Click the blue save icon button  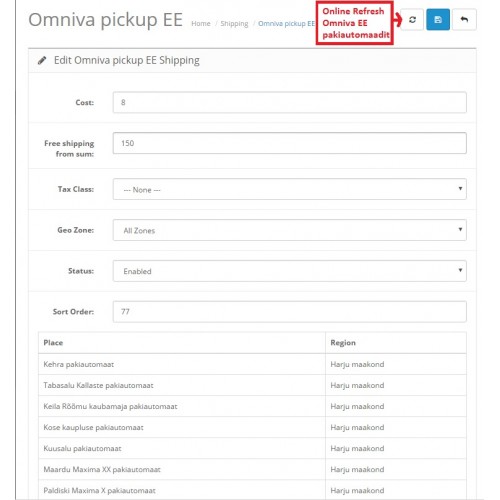click(x=438, y=20)
